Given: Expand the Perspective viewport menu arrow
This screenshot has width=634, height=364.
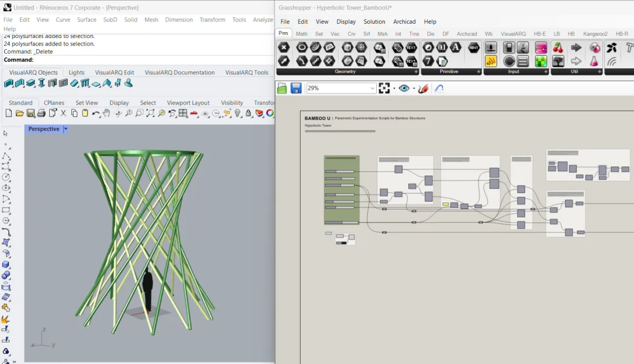Looking at the screenshot, I should pyautogui.click(x=66, y=129).
